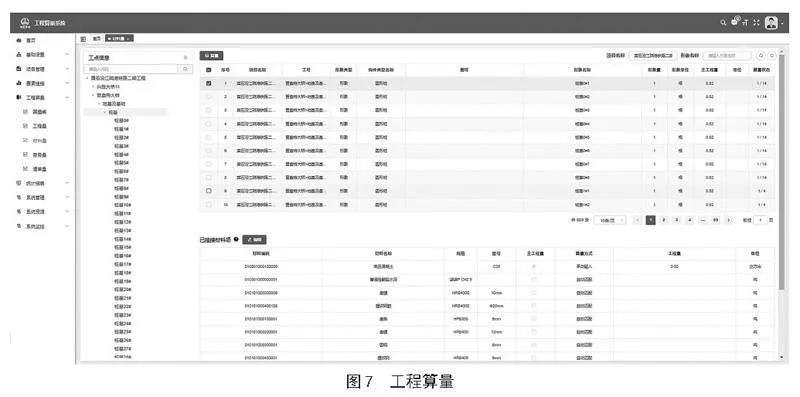The height and width of the screenshot is (397, 800).
Task: Toggle the select-all checkbox in table header
Action: (208, 69)
